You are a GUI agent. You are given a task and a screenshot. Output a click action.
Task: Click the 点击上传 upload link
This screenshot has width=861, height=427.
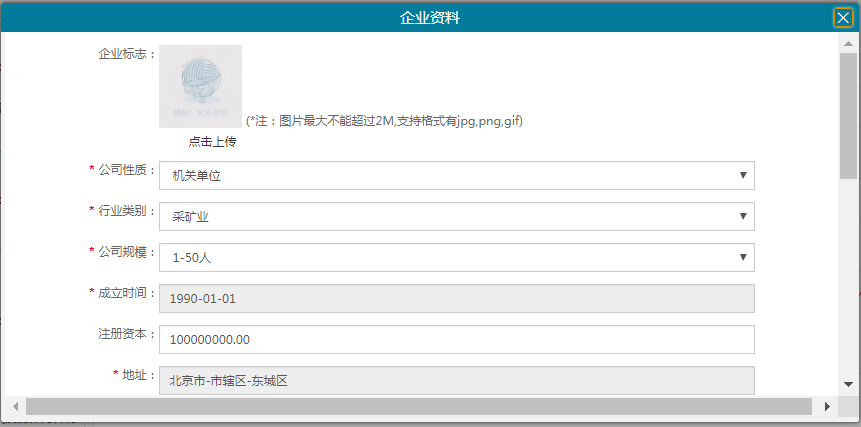212,142
